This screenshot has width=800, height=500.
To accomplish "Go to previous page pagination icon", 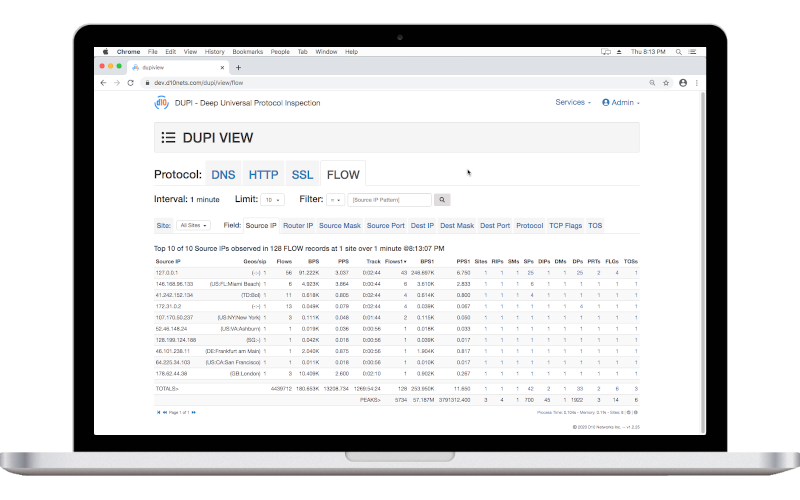I will (x=165, y=412).
